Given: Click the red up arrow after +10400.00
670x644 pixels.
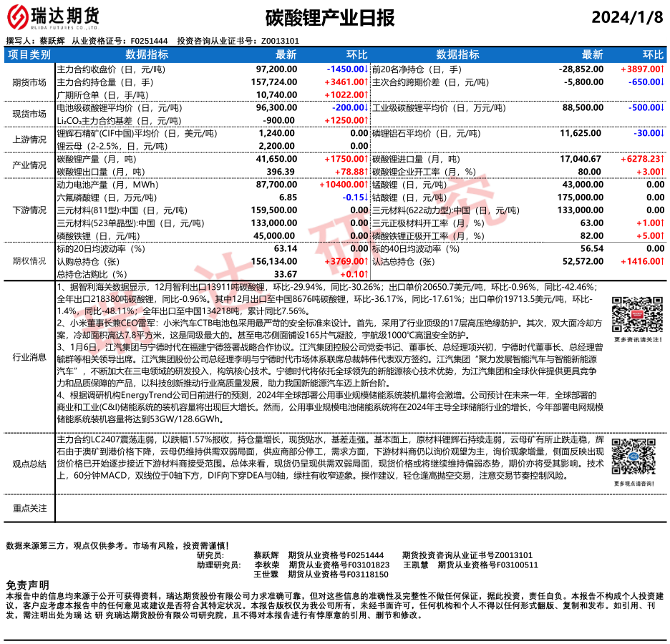Looking at the screenshot, I should 366,185.
